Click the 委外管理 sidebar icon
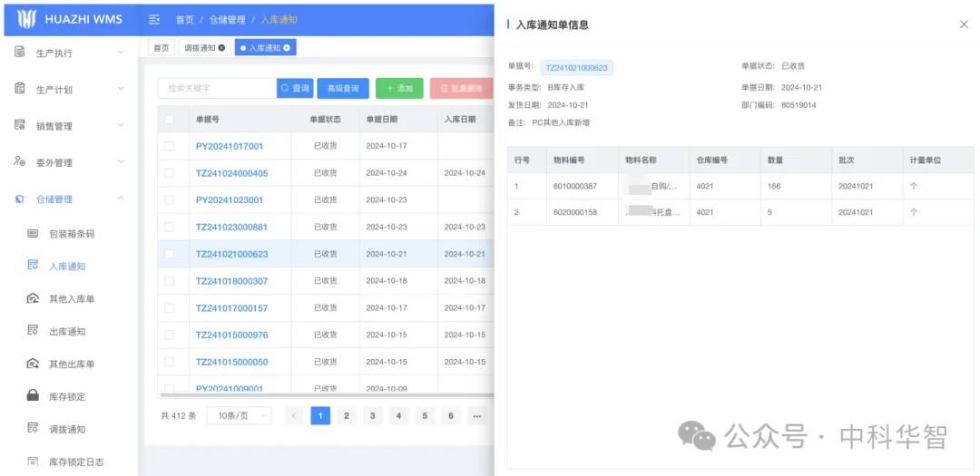 [20, 161]
